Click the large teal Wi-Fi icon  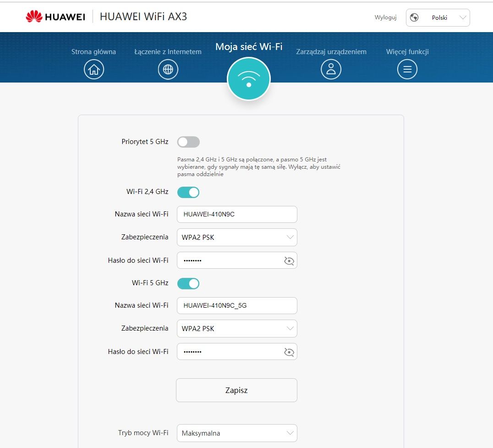[249, 79]
